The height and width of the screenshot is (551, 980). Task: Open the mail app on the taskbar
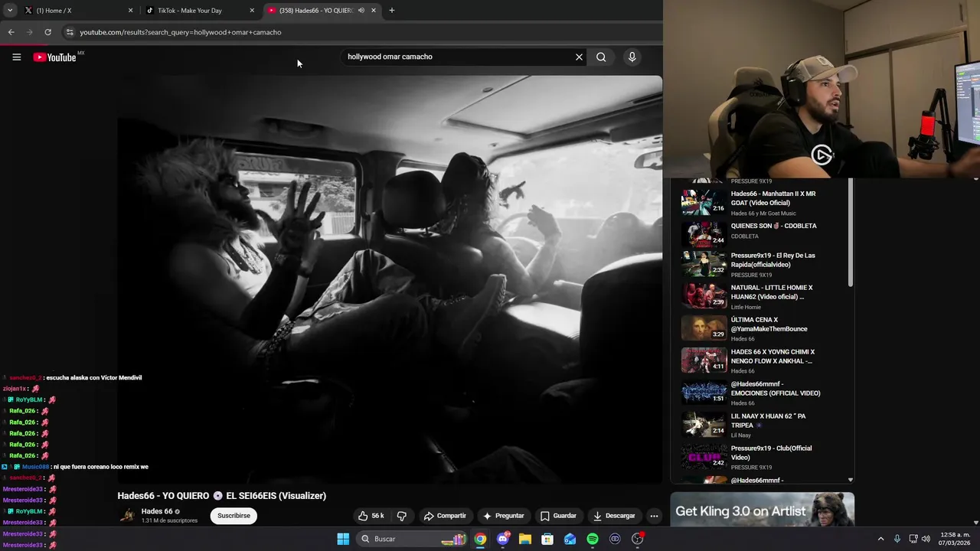click(570, 539)
